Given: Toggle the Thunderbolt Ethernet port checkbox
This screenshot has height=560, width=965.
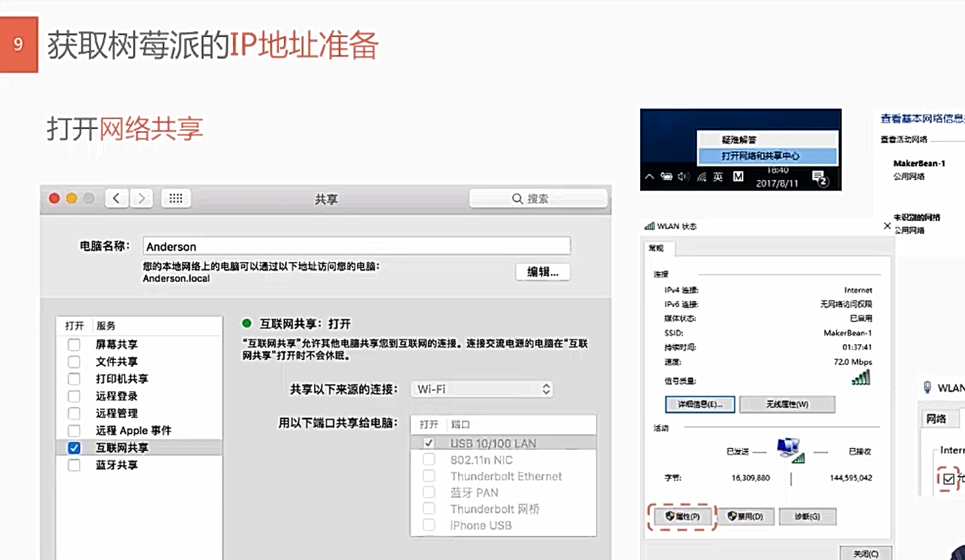Looking at the screenshot, I should pos(429,476).
